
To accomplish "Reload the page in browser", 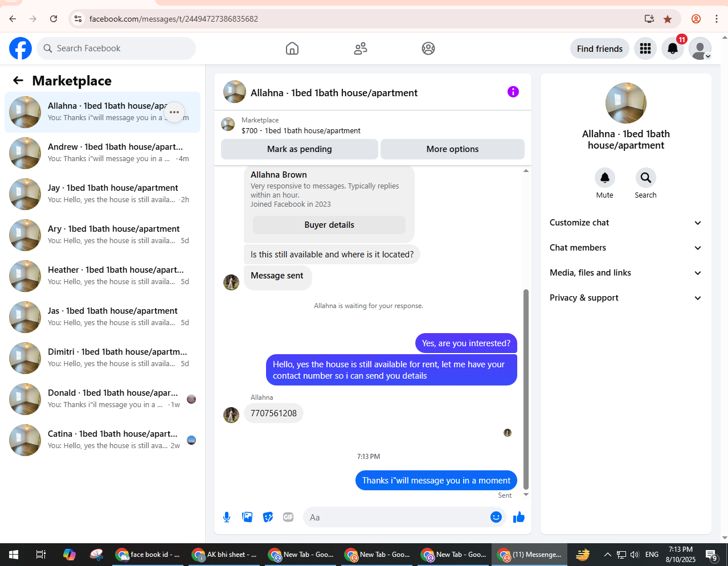I will (x=54, y=19).
